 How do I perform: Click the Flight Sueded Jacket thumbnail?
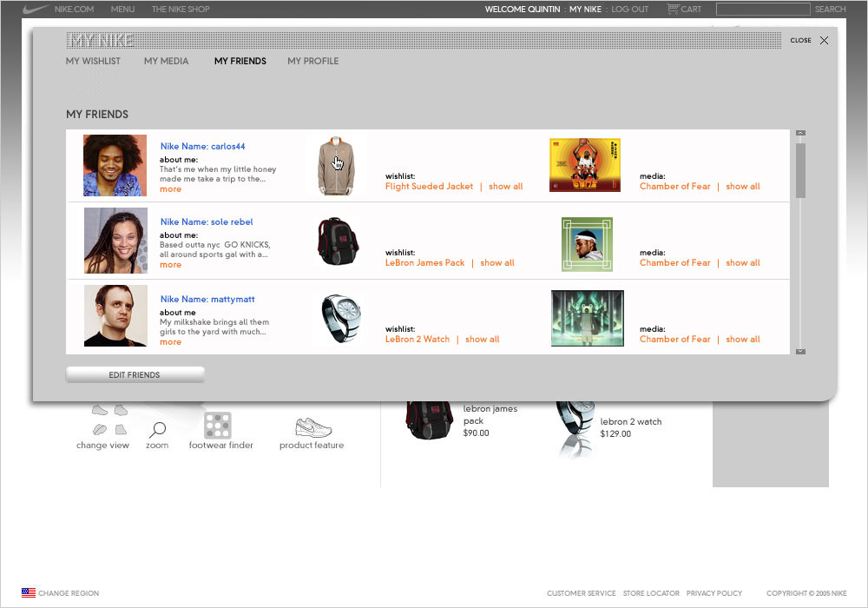[334, 165]
